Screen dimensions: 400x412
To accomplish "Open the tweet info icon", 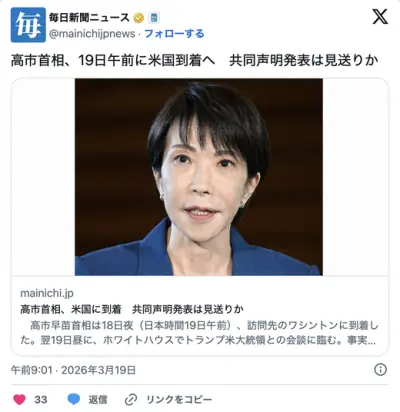I will (x=380, y=369).
